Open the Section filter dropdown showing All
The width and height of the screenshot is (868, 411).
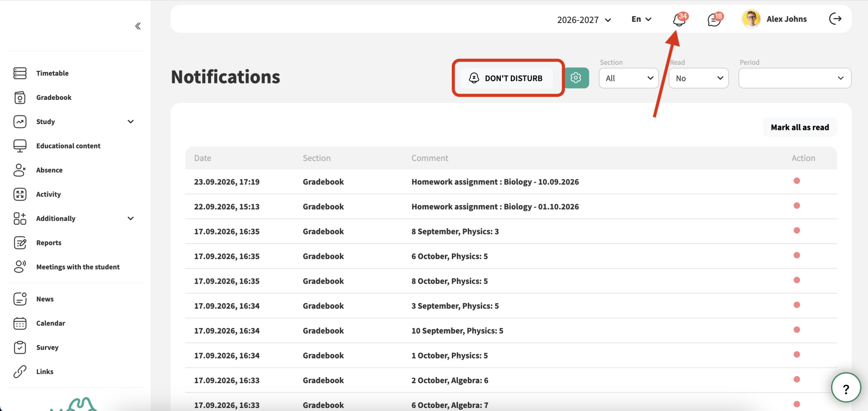[x=629, y=78]
